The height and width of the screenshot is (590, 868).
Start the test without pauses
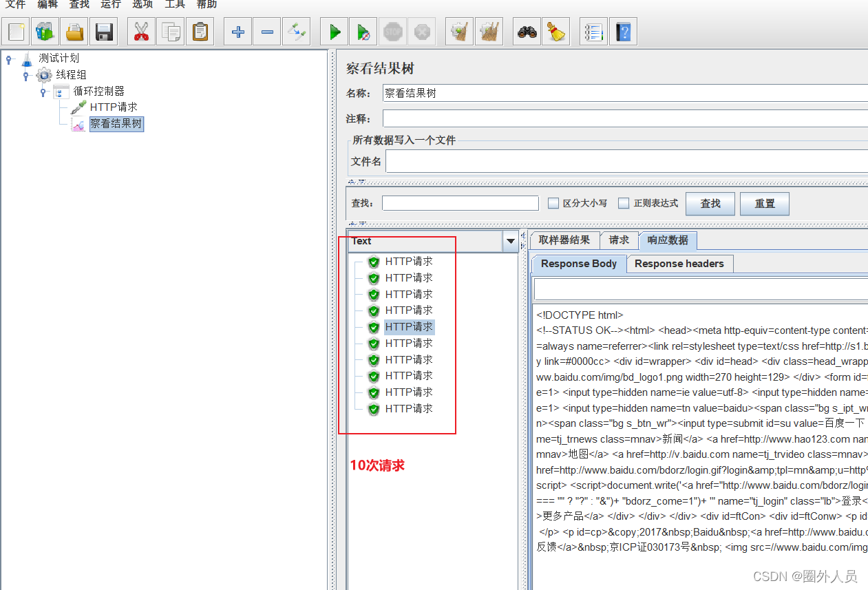point(363,32)
